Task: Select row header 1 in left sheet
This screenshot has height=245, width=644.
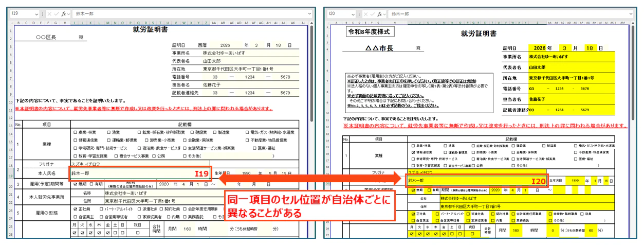Action: point(11,30)
